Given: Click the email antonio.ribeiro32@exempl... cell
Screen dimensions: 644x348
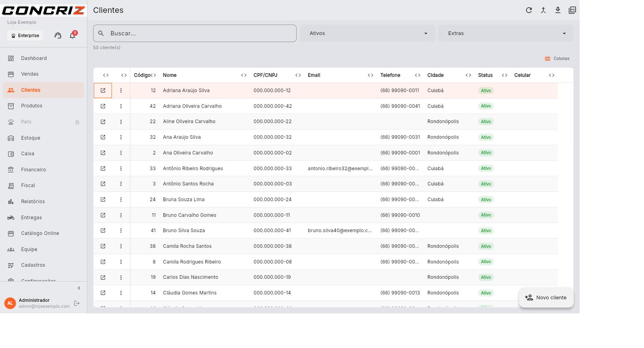Looking at the screenshot, I should click(340, 169).
